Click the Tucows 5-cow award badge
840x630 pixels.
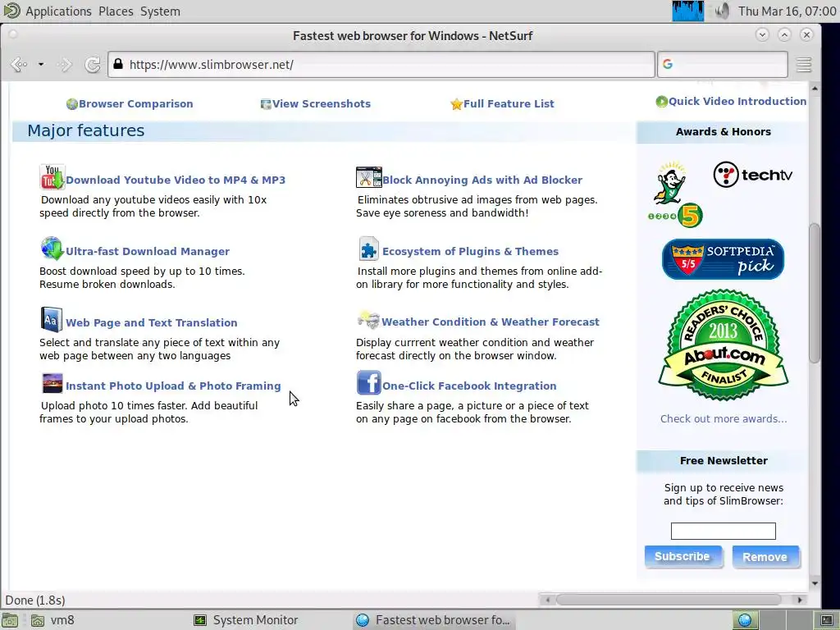[674, 194]
